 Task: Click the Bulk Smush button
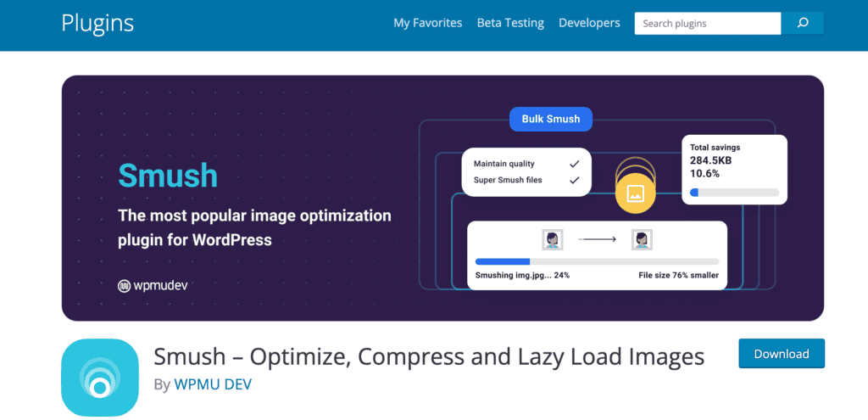click(x=551, y=119)
